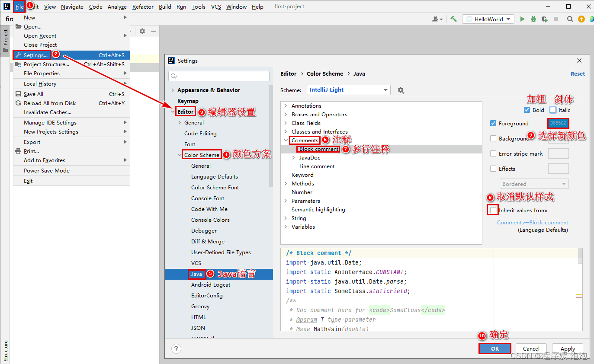Click the grey Stop square icon
The width and height of the screenshot is (594, 364).
(x=556, y=19)
